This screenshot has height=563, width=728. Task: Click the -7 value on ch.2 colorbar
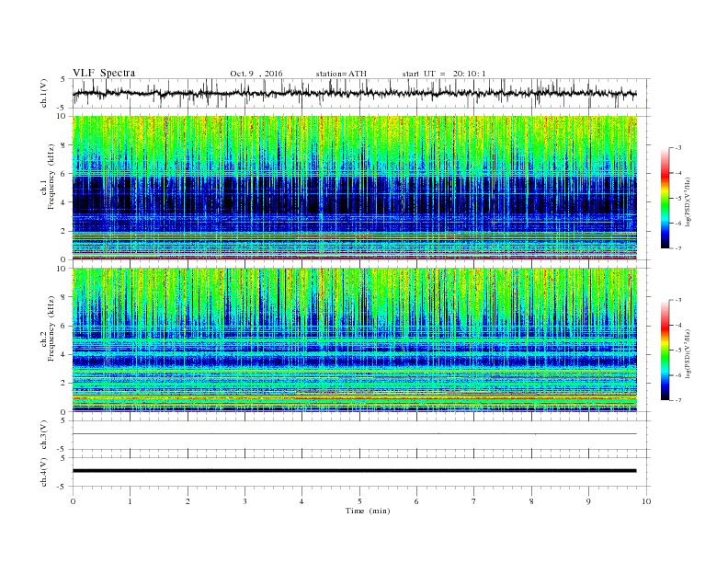coord(678,400)
